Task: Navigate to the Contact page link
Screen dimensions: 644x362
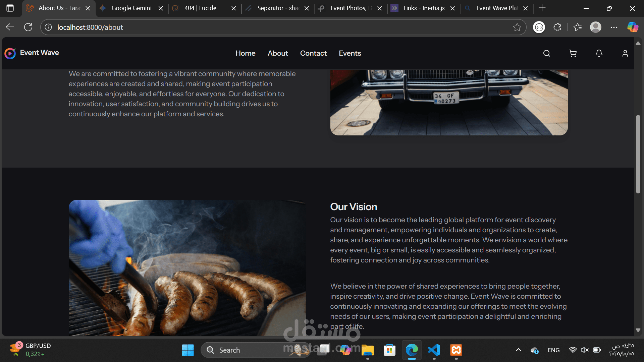Action: 313,53
